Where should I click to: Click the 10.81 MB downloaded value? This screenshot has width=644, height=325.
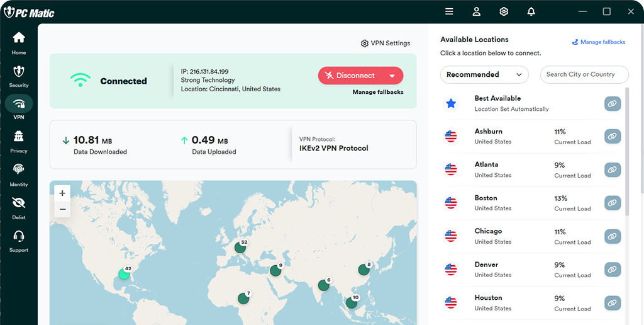click(92, 140)
